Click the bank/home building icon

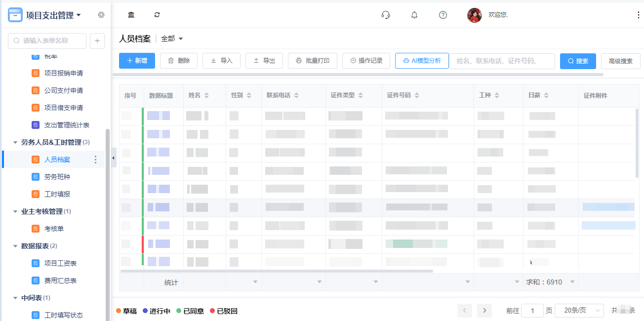[131, 15]
